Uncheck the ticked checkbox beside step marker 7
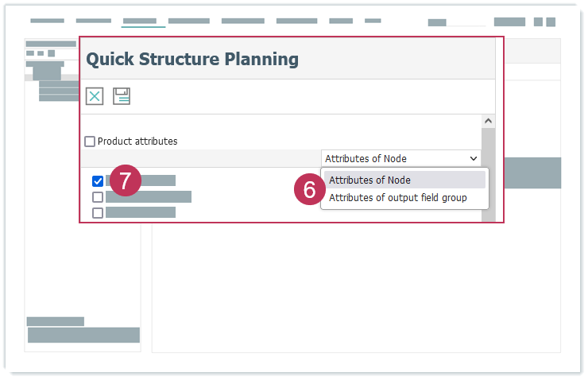The image size is (588, 380). 98,181
